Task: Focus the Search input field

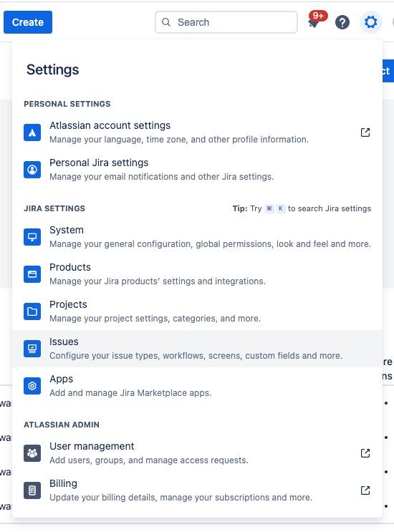Action: click(x=226, y=22)
